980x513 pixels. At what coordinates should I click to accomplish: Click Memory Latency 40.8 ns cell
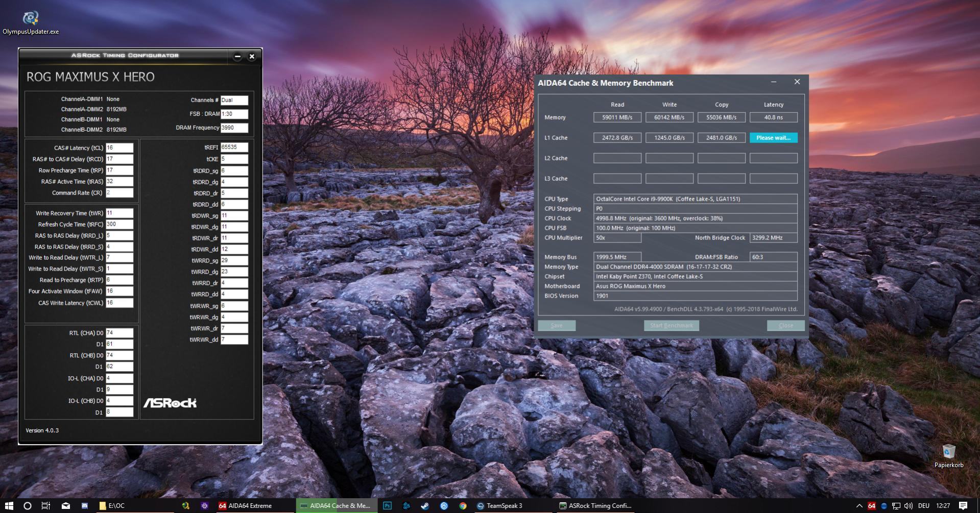(773, 117)
